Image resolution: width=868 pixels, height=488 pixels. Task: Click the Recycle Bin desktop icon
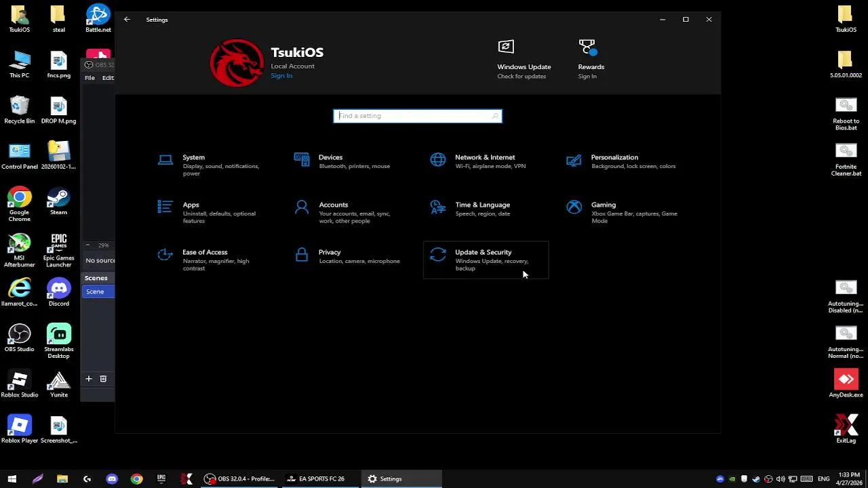pos(19,110)
